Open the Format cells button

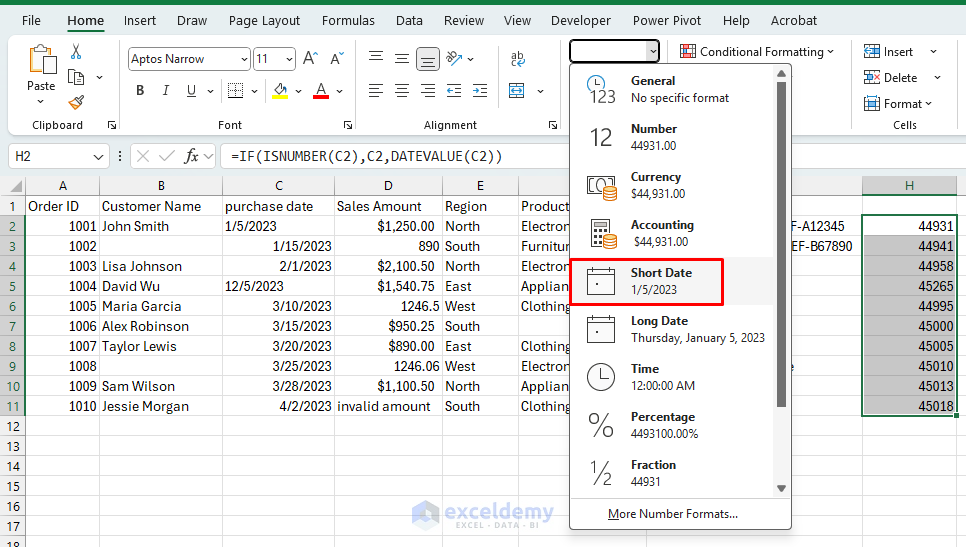coord(898,103)
